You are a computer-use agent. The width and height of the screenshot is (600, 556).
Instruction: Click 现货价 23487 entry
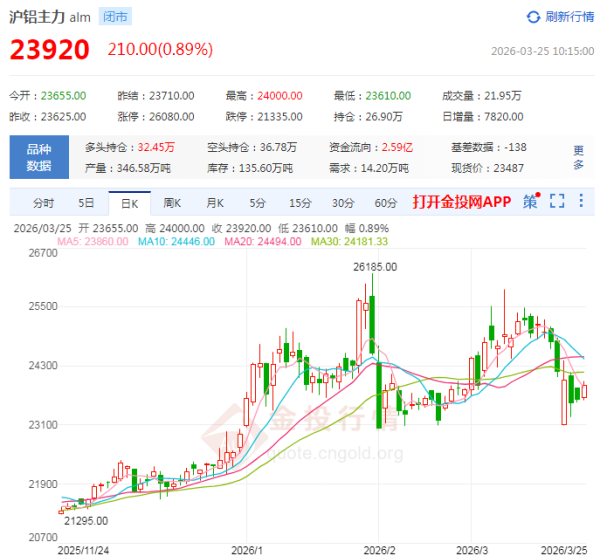pyautogui.click(x=487, y=168)
